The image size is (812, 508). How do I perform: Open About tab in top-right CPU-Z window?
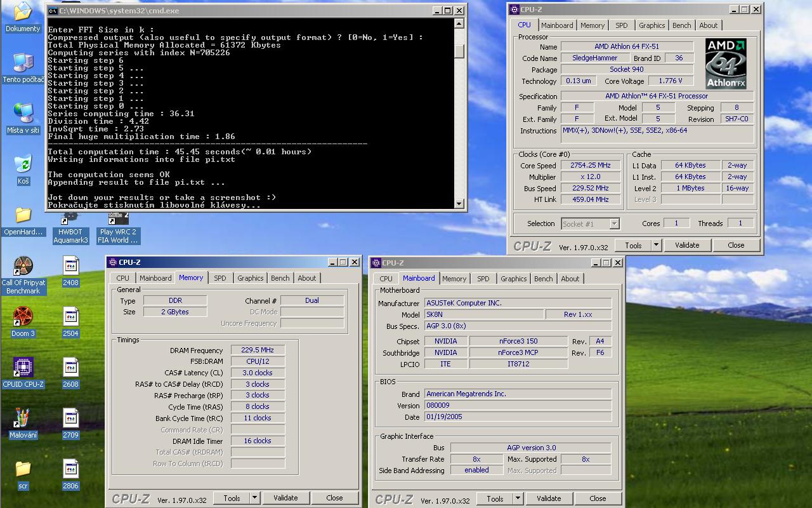point(709,25)
